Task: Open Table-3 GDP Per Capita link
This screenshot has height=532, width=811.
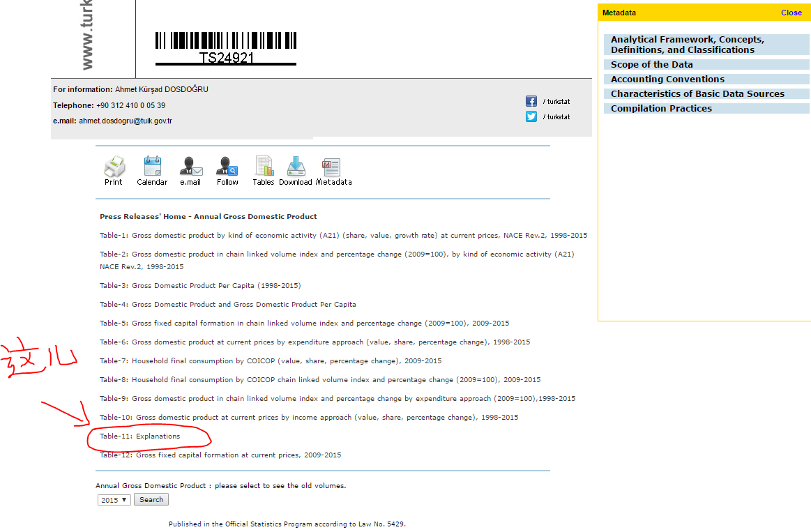Action: click(200, 285)
